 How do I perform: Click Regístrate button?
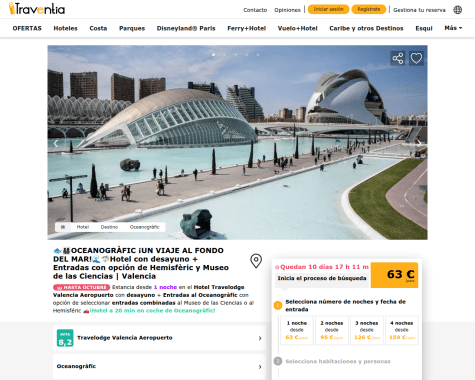(369, 9)
